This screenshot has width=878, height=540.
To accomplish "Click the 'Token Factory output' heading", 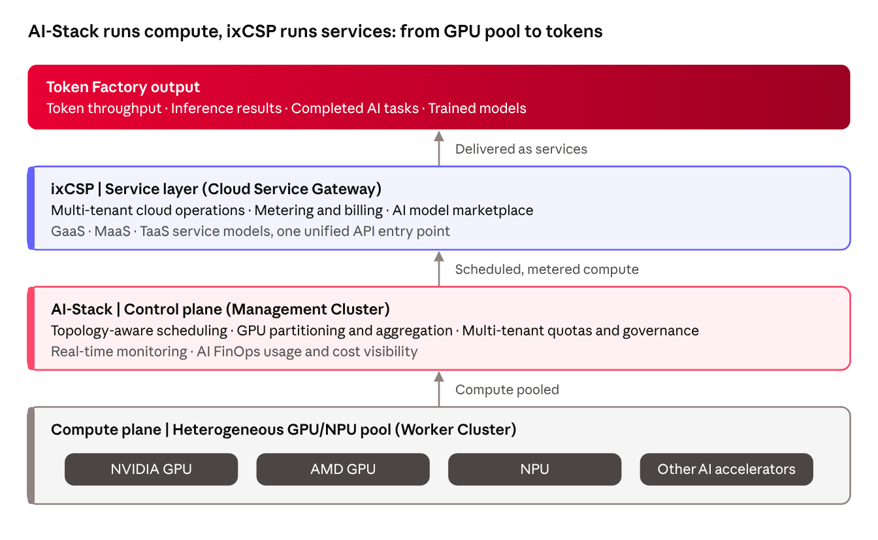I will tap(123, 87).
